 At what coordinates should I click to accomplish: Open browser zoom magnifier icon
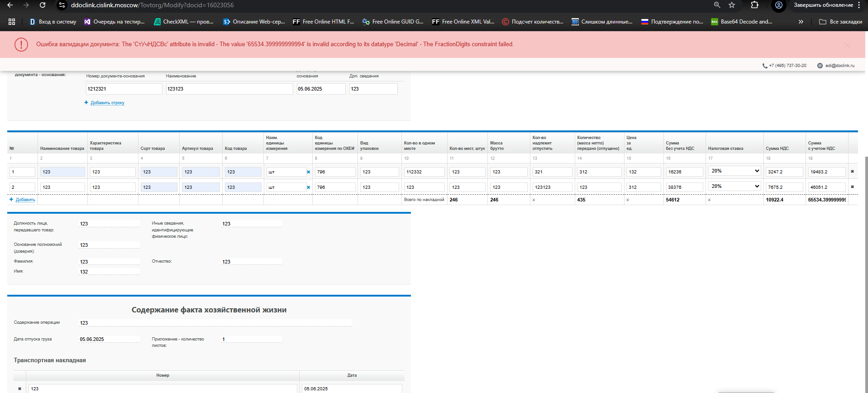[x=717, y=5]
